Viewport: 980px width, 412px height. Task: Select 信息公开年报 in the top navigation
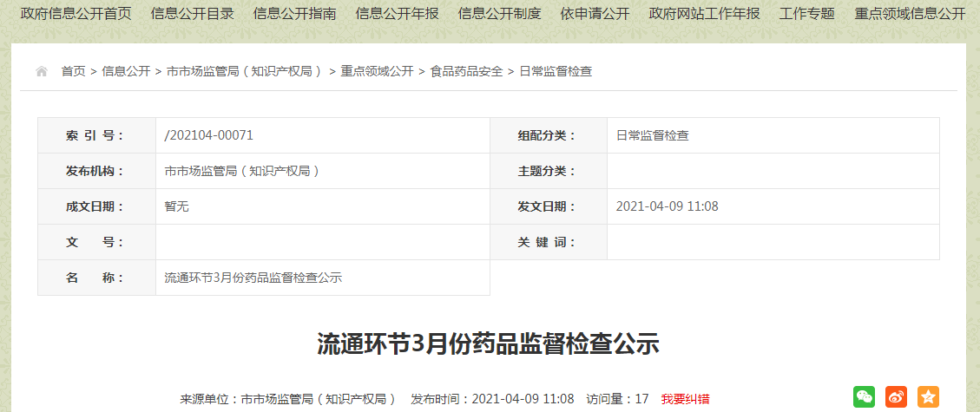(397, 13)
